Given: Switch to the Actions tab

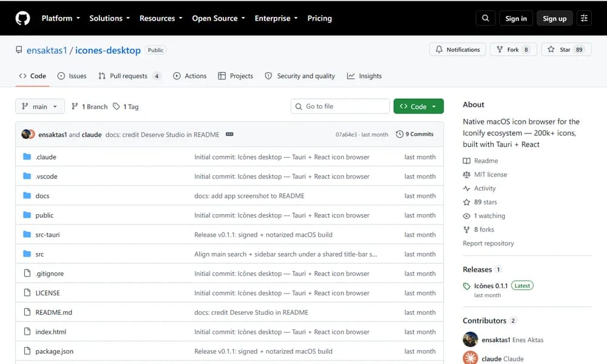Looking at the screenshot, I should tap(189, 76).
